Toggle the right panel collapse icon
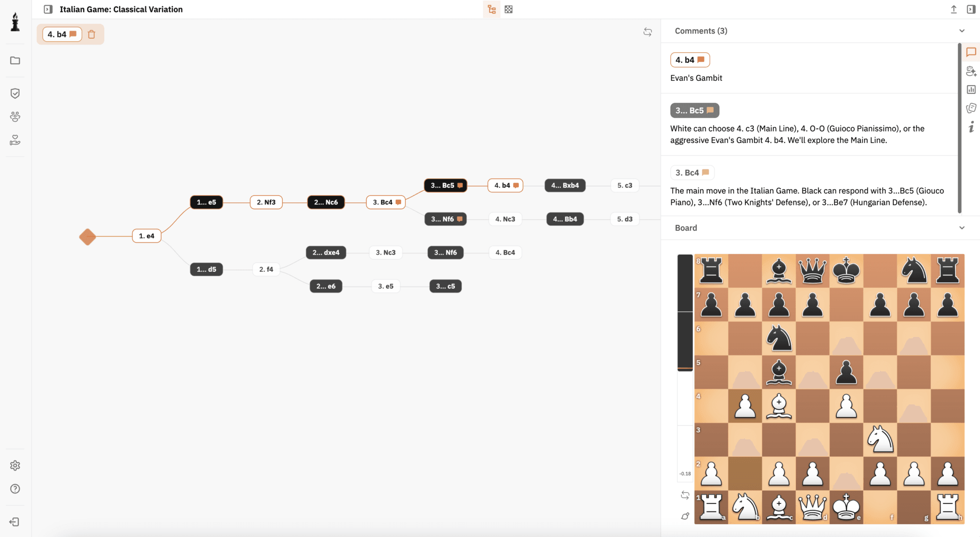Screen dimensions: 980x537 [x=971, y=9]
